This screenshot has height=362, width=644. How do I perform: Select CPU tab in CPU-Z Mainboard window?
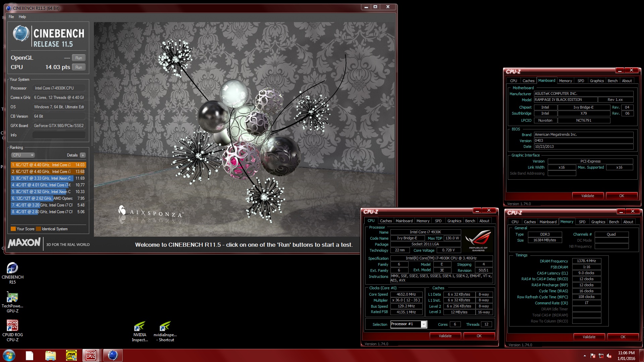click(x=514, y=81)
